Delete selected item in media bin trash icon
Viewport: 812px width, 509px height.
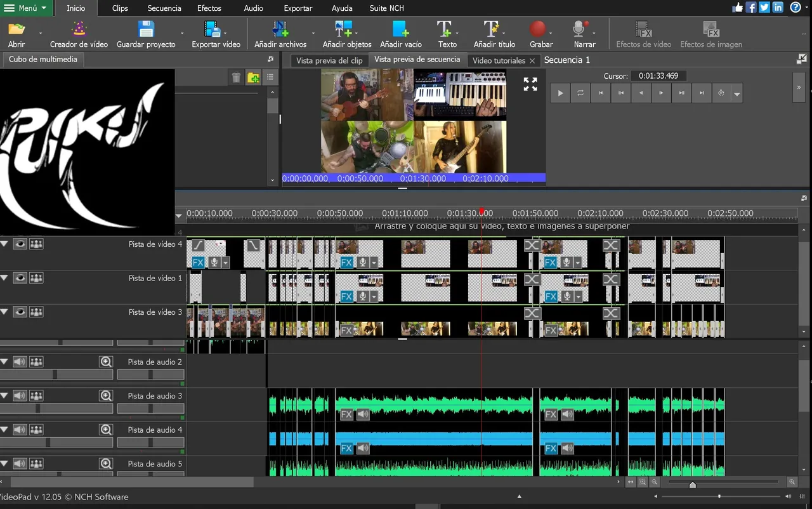point(236,77)
